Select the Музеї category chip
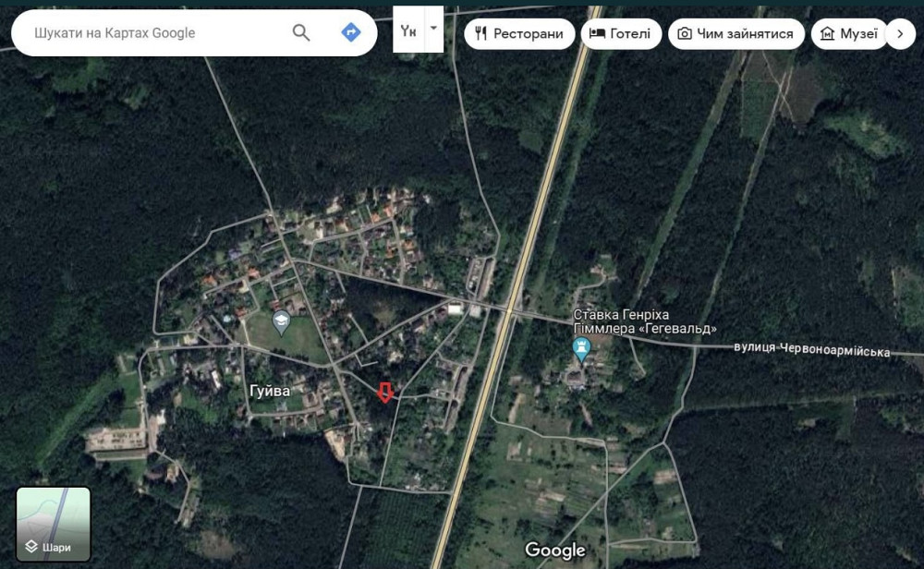The image size is (924, 569). tap(849, 33)
